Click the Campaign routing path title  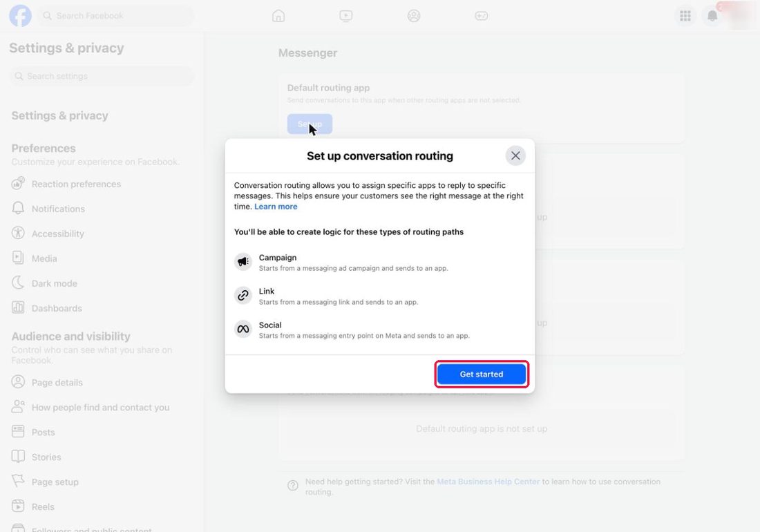278,258
